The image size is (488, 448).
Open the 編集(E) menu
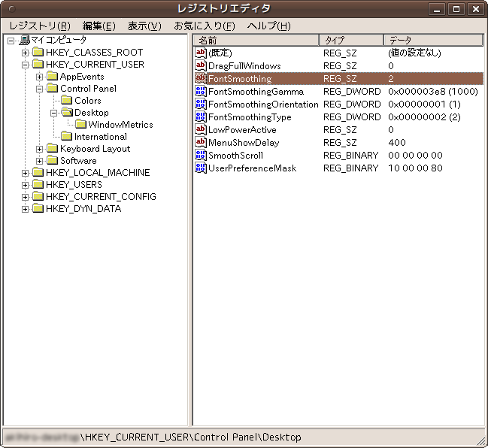pos(99,26)
